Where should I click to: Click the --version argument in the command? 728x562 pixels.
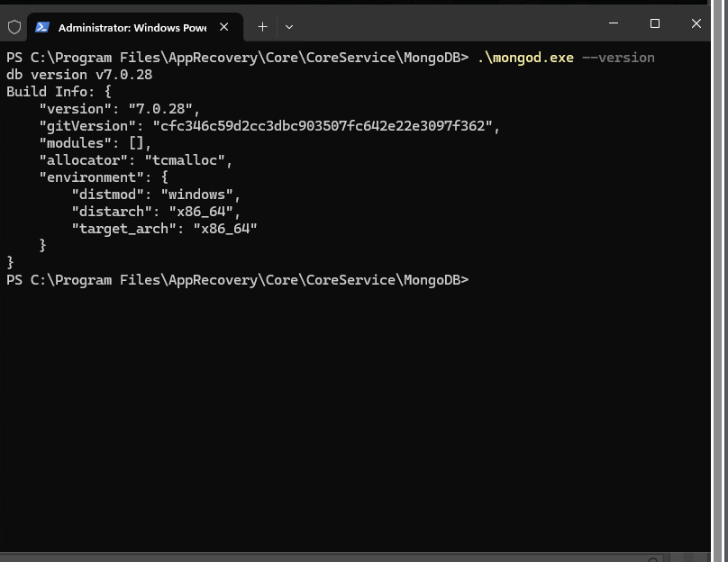pyautogui.click(x=618, y=58)
